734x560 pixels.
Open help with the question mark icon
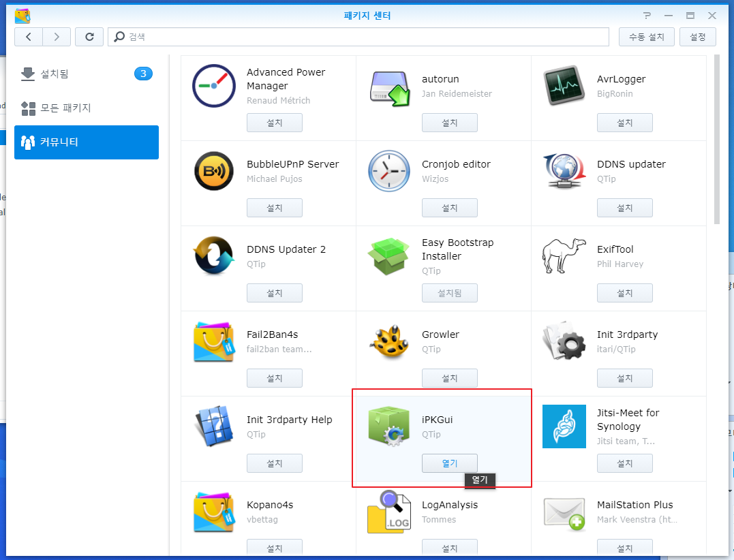[x=647, y=16]
